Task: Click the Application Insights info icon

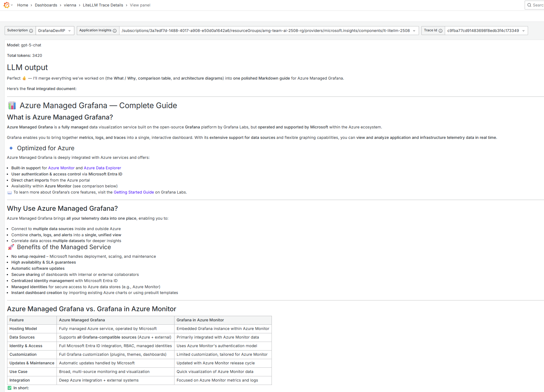Action: [115, 31]
